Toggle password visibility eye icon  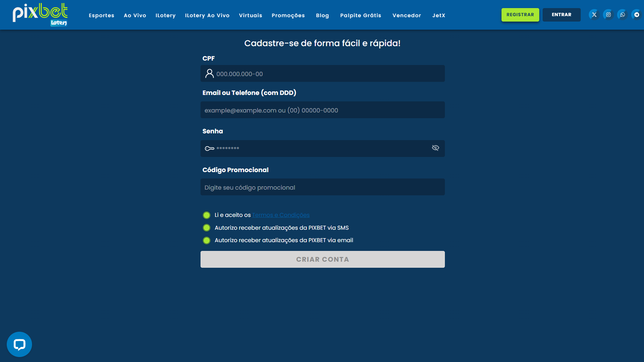[435, 148]
